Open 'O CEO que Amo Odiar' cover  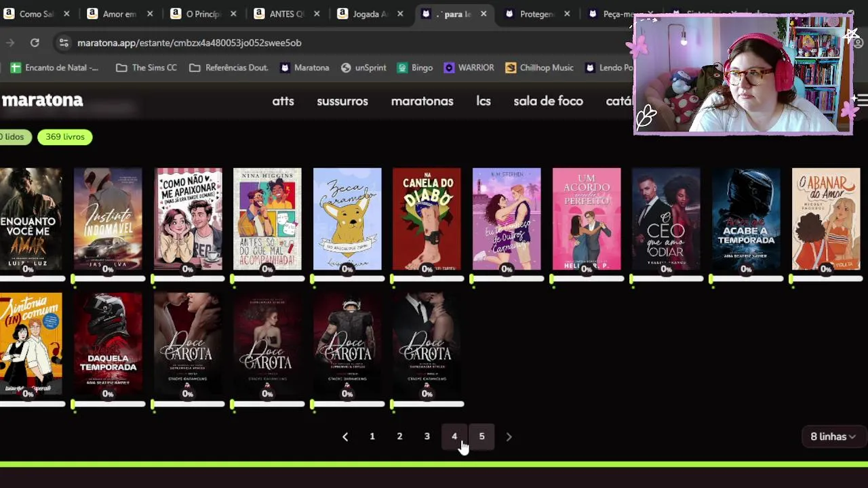tap(666, 219)
